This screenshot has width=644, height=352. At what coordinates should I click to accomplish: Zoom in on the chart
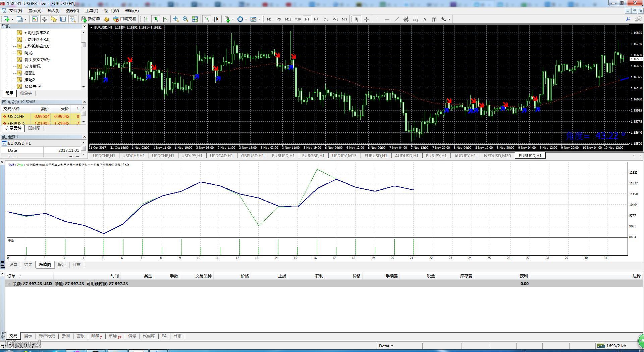[x=176, y=19]
